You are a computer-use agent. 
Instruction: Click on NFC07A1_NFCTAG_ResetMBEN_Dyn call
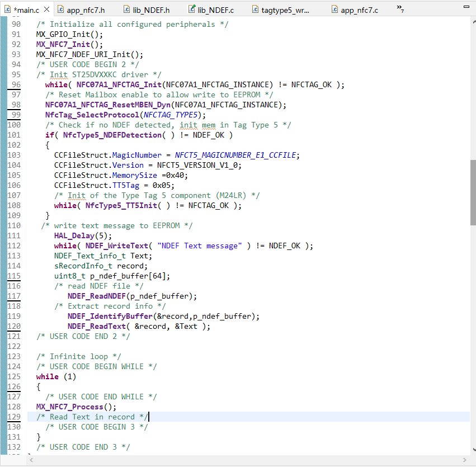[x=108, y=105]
